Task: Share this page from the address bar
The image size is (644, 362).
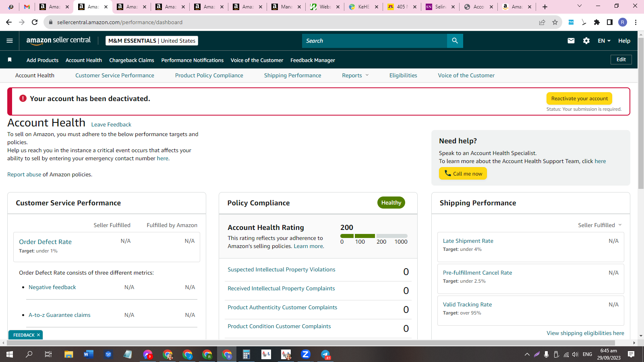Action: coord(542,22)
